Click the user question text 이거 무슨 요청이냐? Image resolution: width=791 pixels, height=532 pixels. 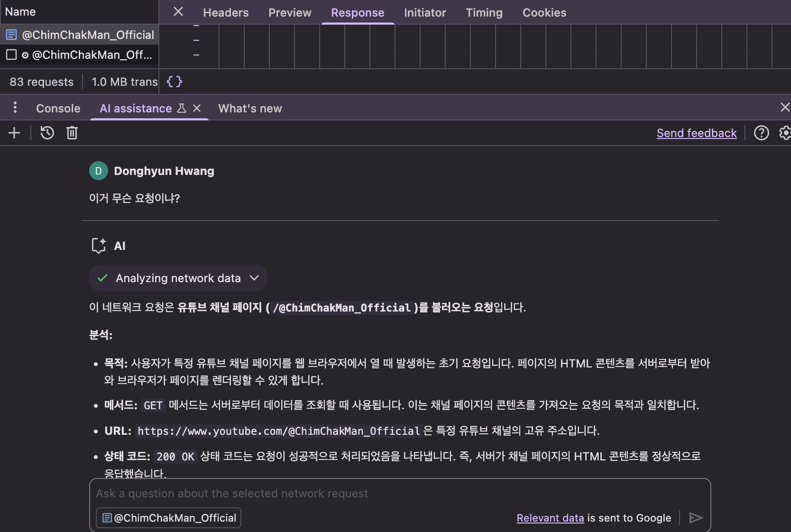(x=135, y=198)
